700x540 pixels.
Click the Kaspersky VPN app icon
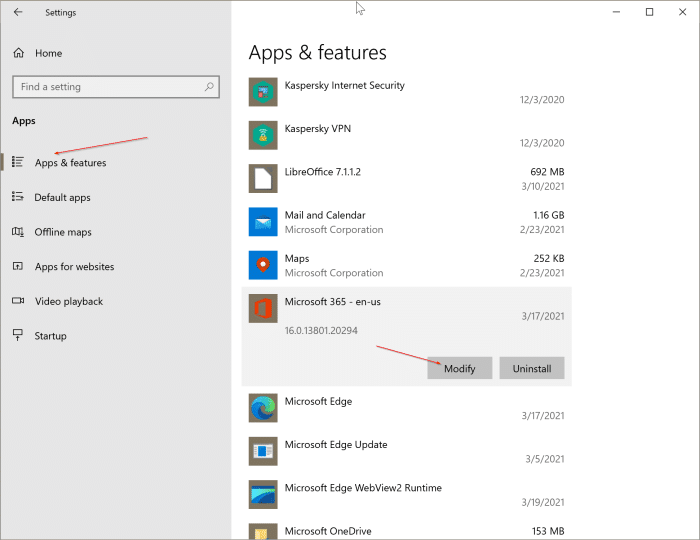(262, 135)
